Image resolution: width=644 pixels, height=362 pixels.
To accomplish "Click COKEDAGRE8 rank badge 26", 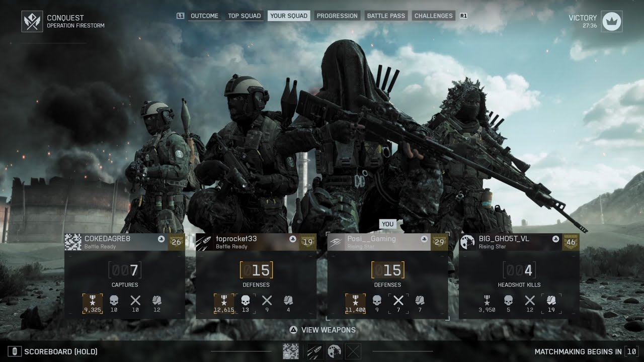I will pyautogui.click(x=176, y=242).
